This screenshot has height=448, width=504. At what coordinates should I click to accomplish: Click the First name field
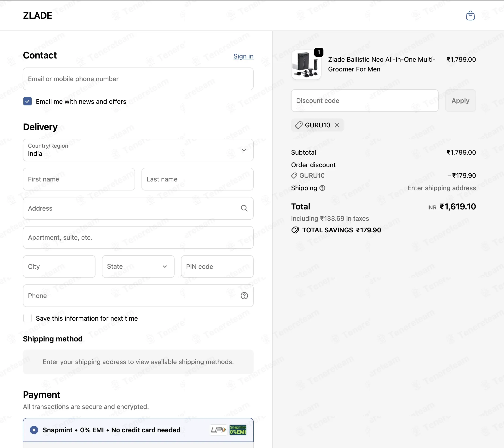click(79, 179)
